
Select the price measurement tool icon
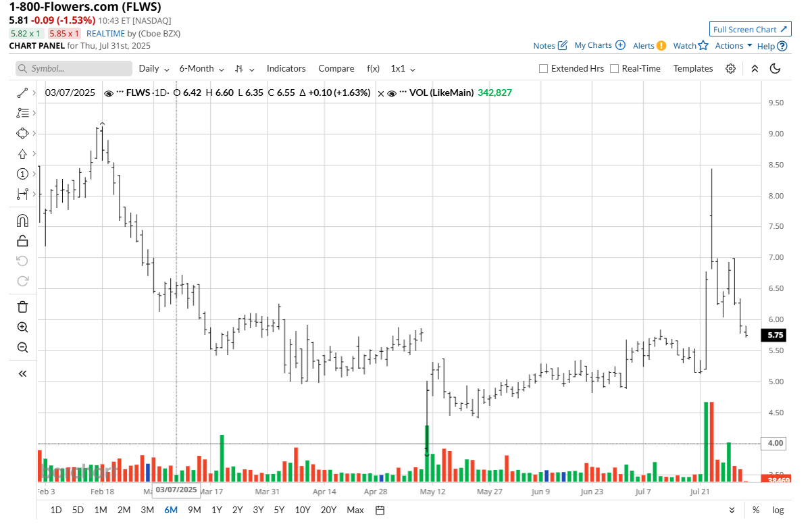pos(22,194)
